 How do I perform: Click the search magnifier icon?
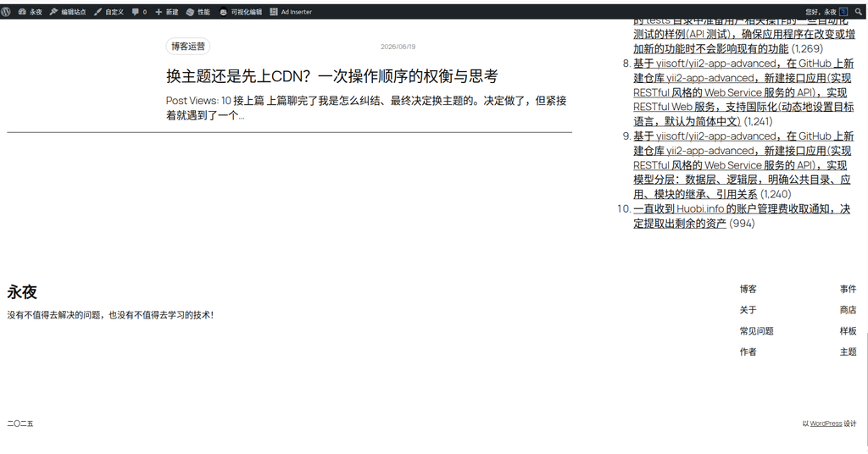[859, 12]
